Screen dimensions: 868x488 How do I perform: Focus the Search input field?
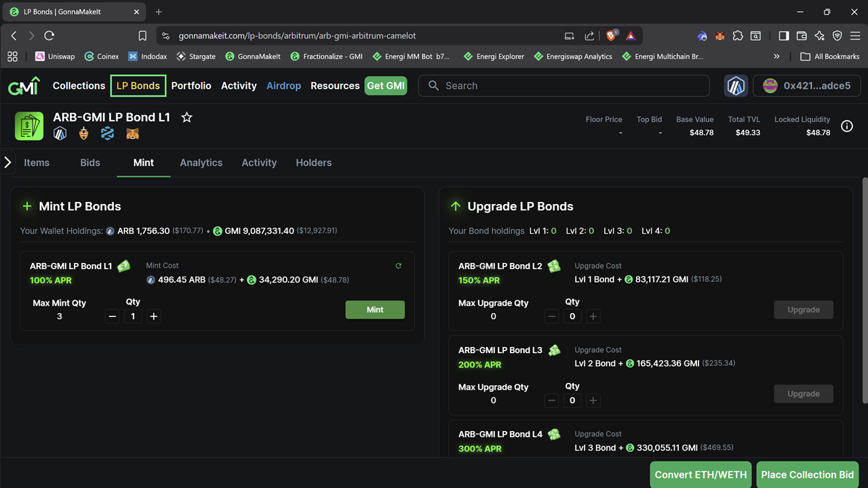(x=570, y=86)
